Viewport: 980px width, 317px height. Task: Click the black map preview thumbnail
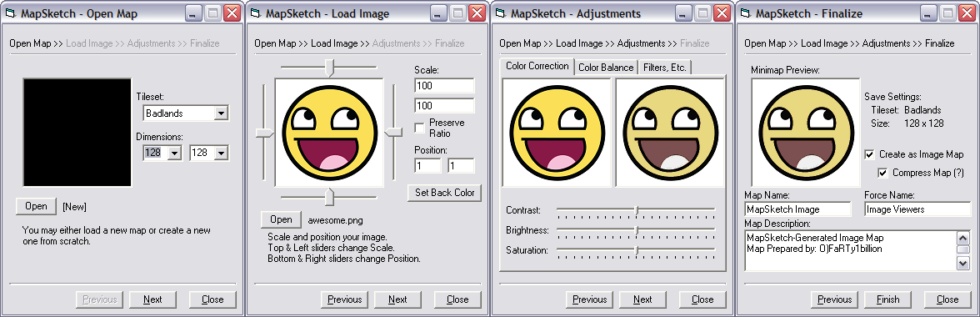77,133
